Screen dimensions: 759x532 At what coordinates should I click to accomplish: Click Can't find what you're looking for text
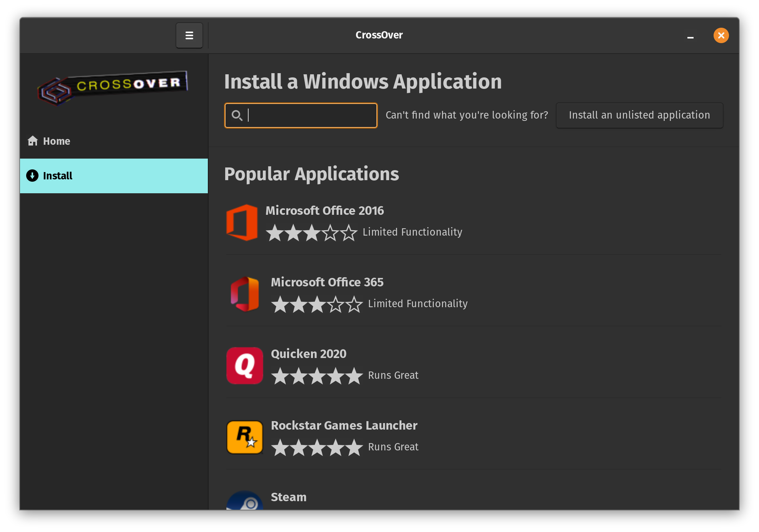click(466, 115)
